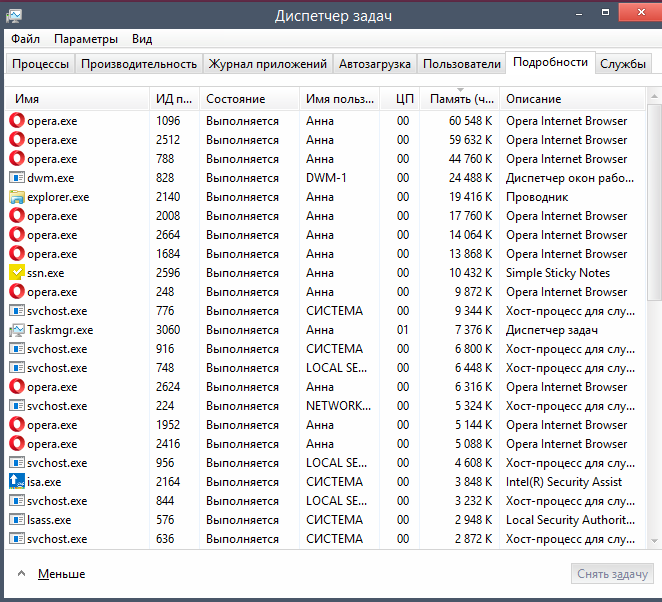Click the Simple Sticky Notes description
Viewport: 662px width, 602px height.
[x=558, y=273]
